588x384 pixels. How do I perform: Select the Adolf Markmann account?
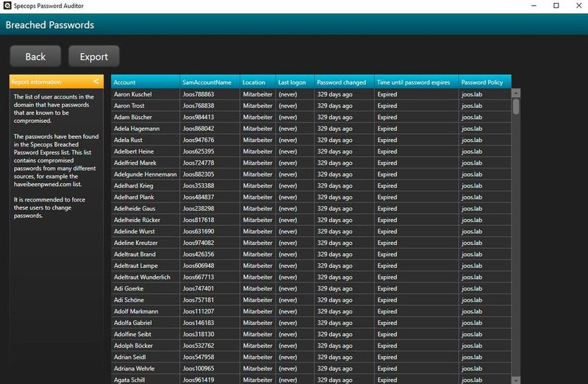136,312
